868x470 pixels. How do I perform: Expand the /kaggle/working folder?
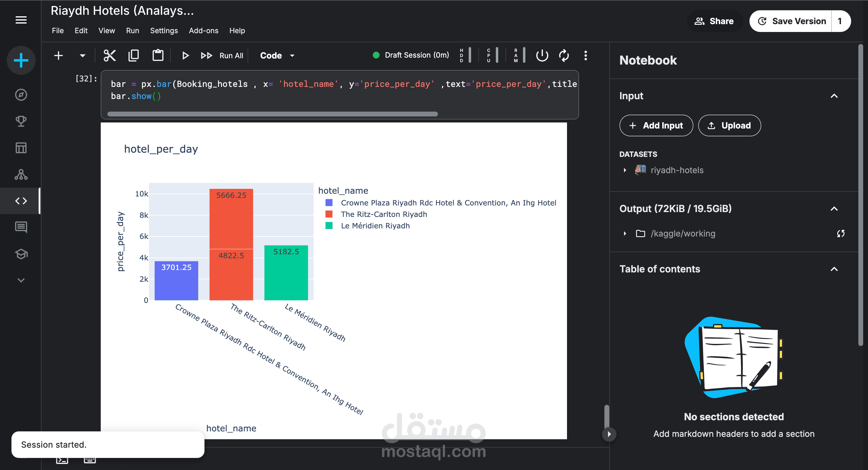tap(625, 233)
